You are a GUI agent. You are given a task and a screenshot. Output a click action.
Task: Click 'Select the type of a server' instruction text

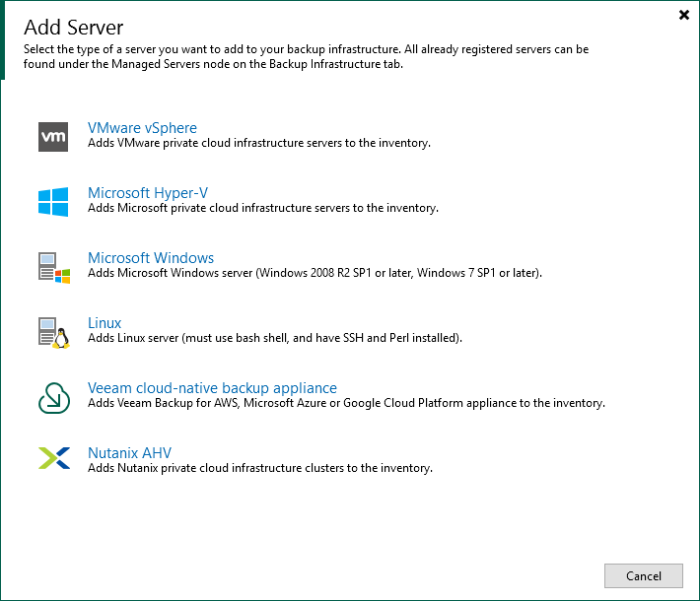[x=306, y=56]
